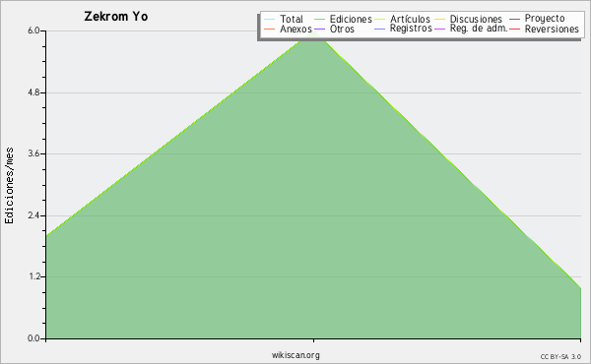Click the Proyecto legend entry
The width and height of the screenshot is (591, 364).
(537, 19)
